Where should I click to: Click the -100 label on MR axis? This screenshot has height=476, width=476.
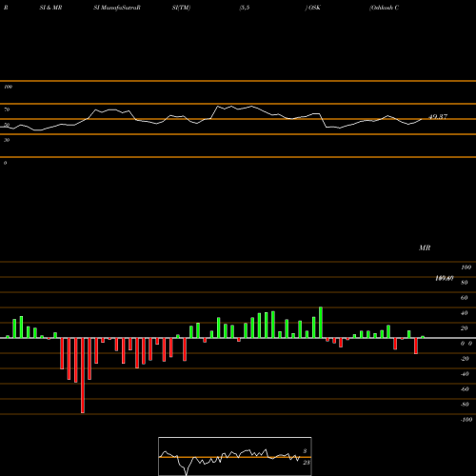466,420
